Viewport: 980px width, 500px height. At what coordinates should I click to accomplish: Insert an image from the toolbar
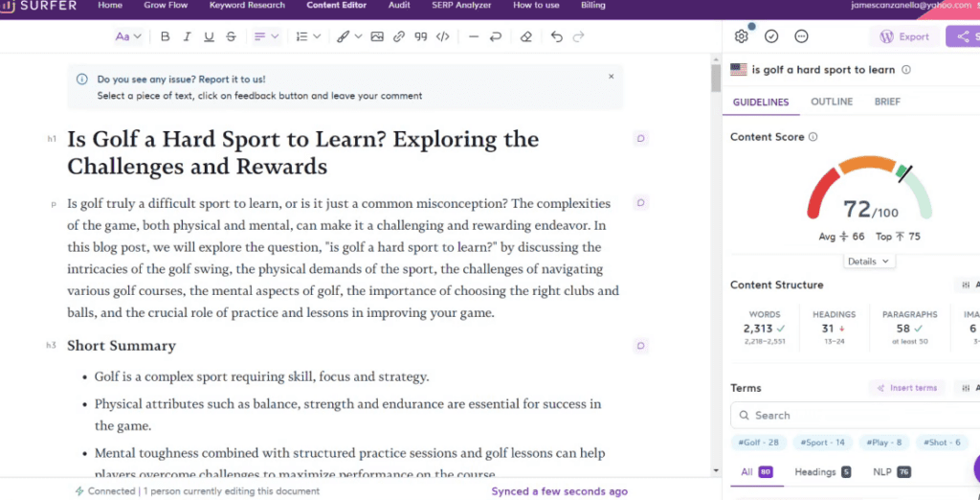pyautogui.click(x=377, y=37)
